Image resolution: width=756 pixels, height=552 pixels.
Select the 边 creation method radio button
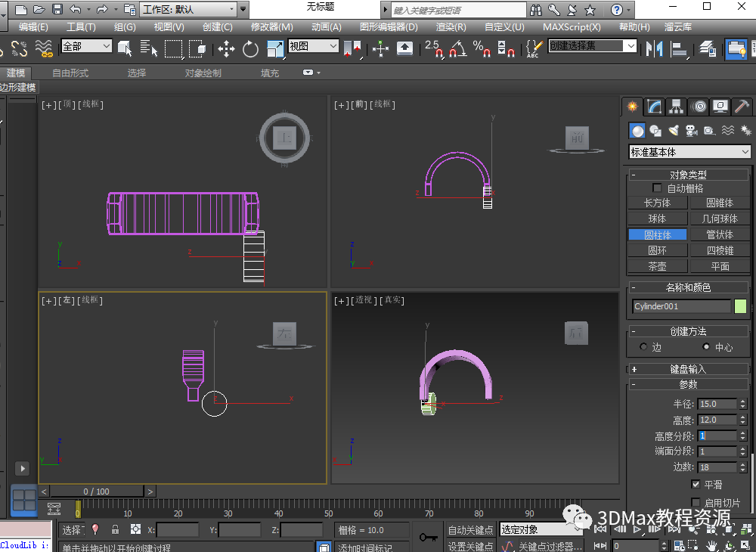tap(643, 347)
